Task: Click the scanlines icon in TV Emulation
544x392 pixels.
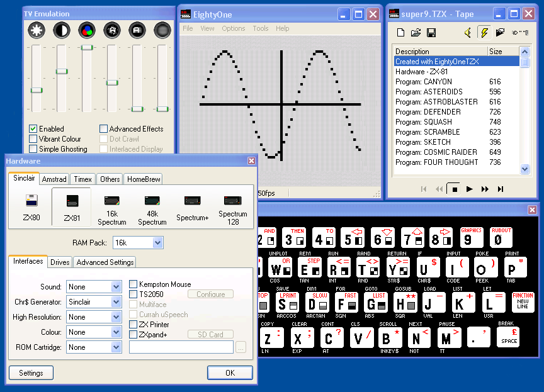Action: pyautogui.click(x=162, y=30)
